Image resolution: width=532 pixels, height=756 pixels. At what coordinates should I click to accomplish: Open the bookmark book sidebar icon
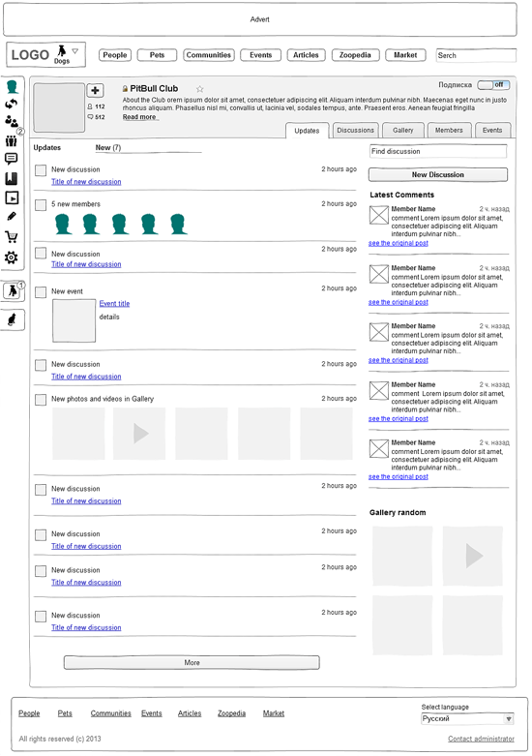click(11, 178)
